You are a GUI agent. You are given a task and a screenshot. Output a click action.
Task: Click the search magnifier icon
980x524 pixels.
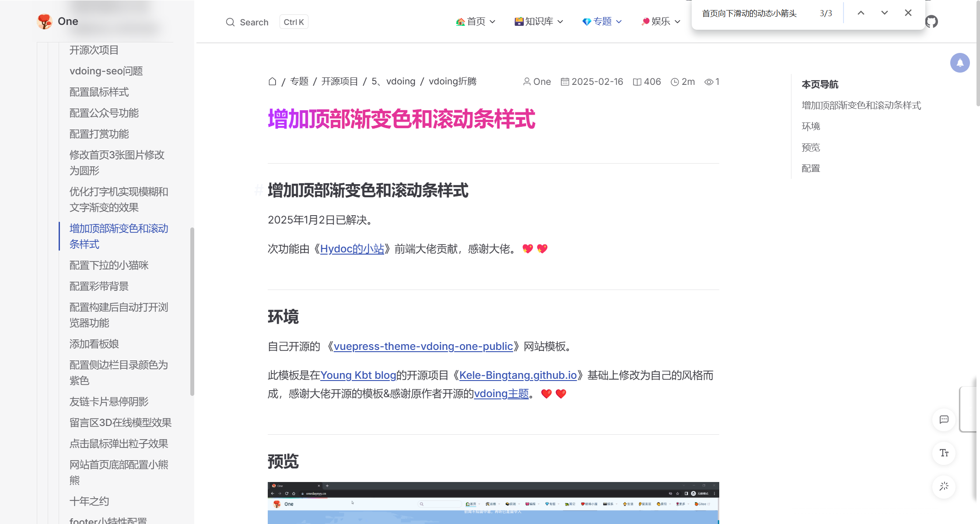point(230,22)
